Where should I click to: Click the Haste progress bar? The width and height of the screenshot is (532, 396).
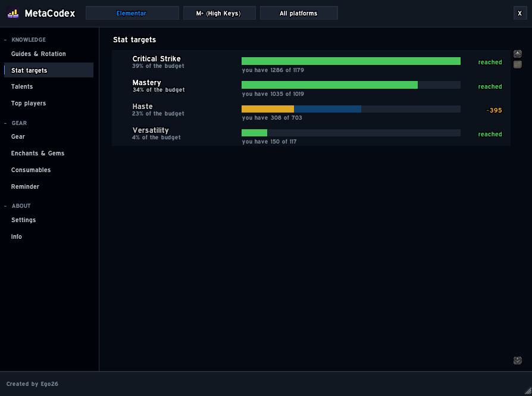pyautogui.click(x=351, y=109)
